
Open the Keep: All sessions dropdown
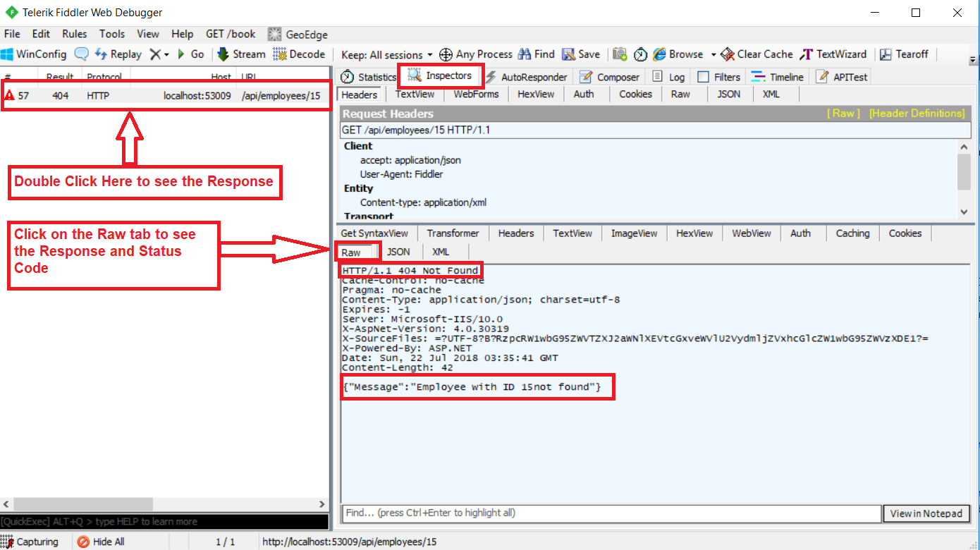386,54
